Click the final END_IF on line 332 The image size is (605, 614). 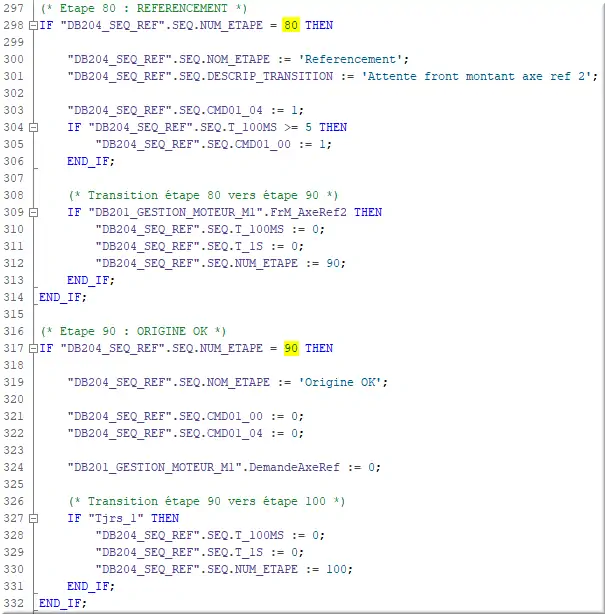62,603
